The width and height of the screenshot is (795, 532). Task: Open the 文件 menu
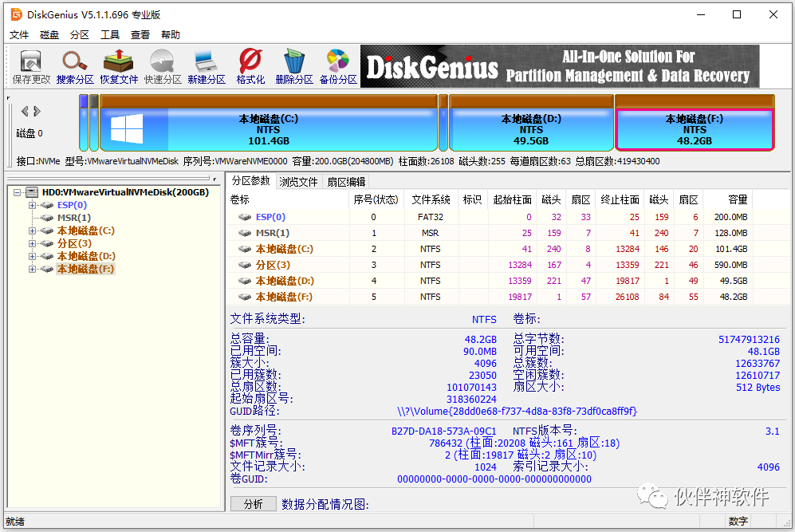tap(19, 34)
